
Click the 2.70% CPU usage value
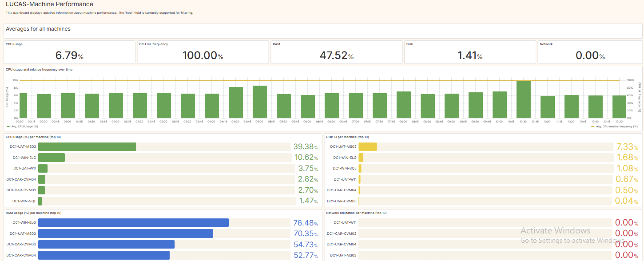(x=308, y=190)
